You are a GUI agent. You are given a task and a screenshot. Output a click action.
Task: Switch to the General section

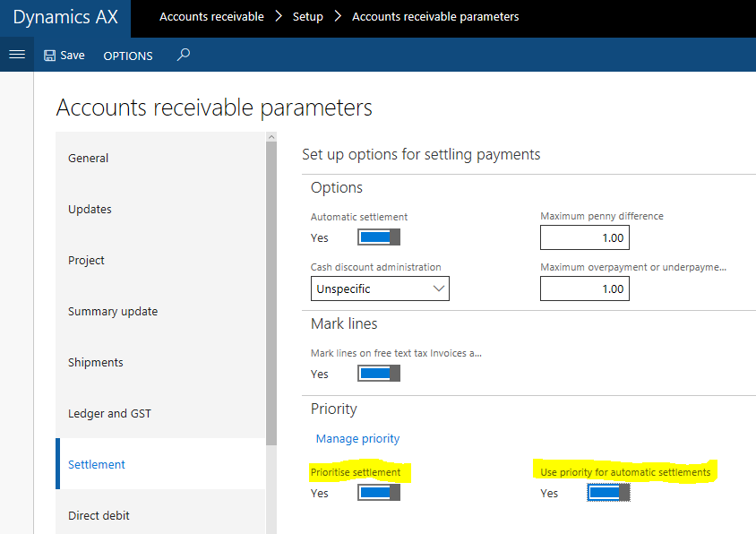click(88, 158)
